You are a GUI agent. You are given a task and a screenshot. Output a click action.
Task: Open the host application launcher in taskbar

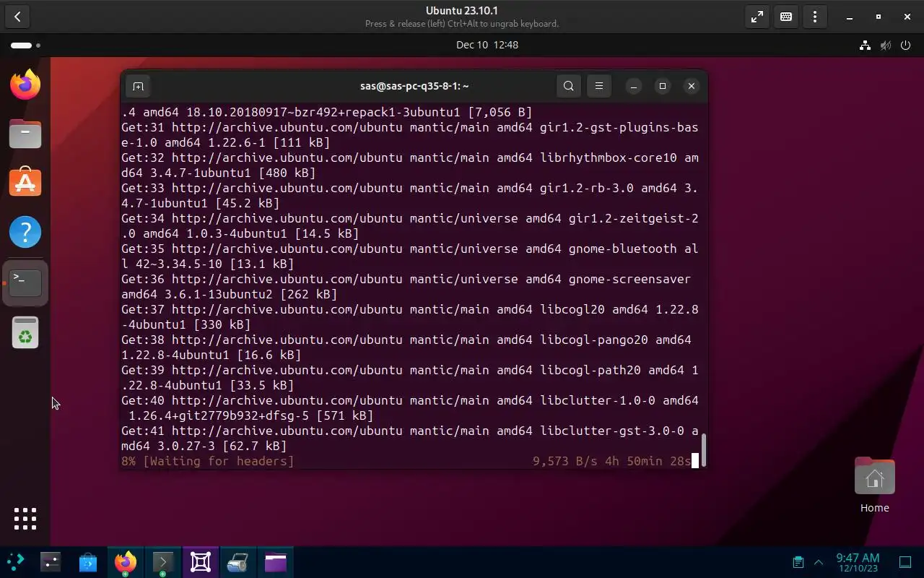[x=15, y=562]
